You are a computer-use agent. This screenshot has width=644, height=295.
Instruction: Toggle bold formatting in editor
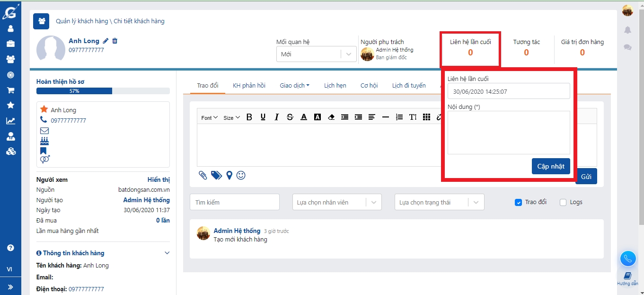tap(249, 117)
